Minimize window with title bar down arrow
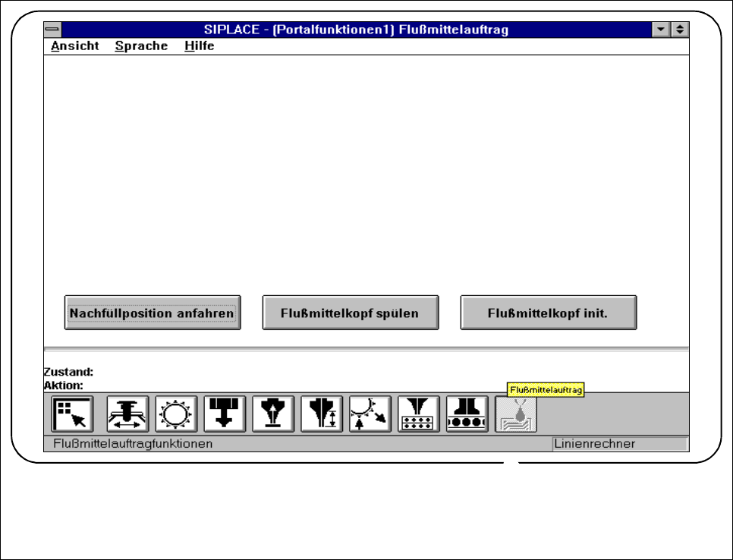The height and width of the screenshot is (560, 733). pyautogui.click(x=661, y=30)
